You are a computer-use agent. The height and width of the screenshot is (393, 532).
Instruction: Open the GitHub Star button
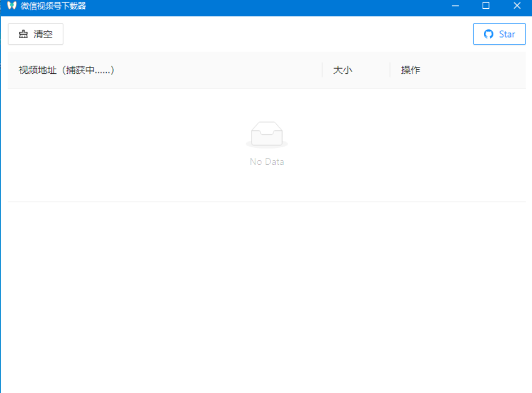[x=499, y=34]
